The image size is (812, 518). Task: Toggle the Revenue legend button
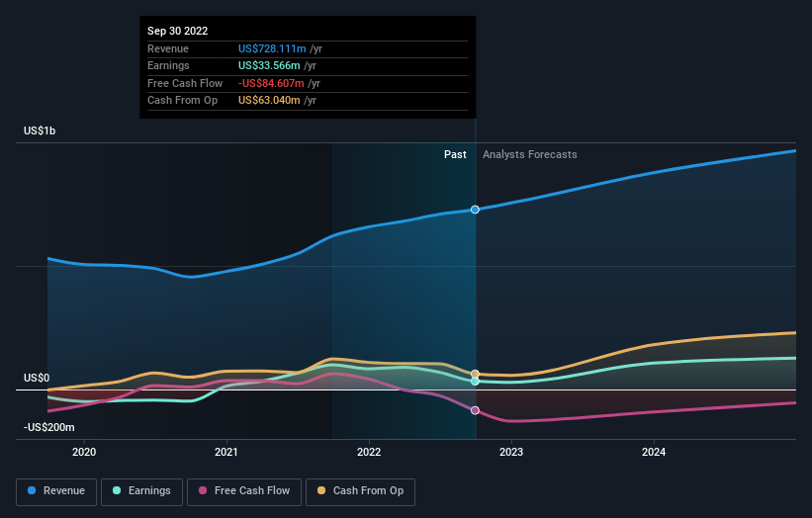[56, 491]
